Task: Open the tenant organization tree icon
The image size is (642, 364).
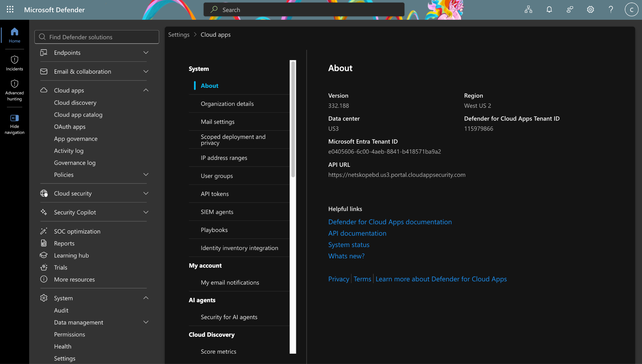Action: click(x=529, y=9)
